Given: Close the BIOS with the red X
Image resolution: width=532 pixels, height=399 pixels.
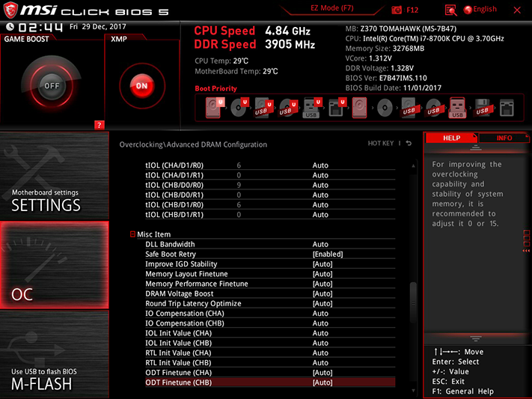Looking at the screenshot, I should point(517,10).
